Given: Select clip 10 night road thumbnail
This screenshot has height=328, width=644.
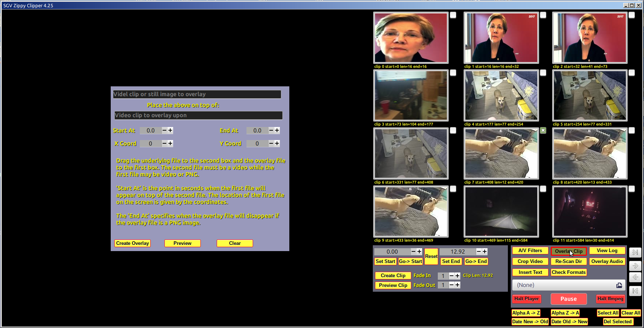Looking at the screenshot, I should (x=501, y=212).
